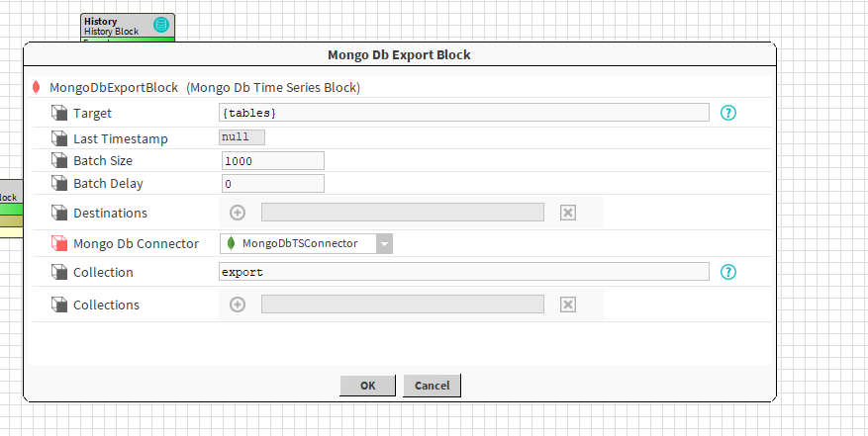Select the MongoDbTSConnector combo box
Image resolution: width=868 pixels, height=436 pixels.
click(x=297, y=243)
